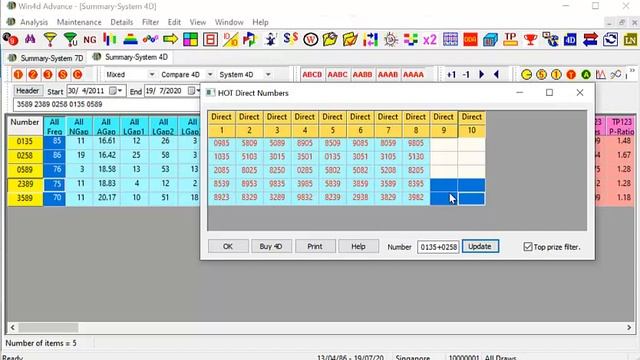Click the circled W toolbar icon
The image size is (640, 360).
tap(311, 40)
